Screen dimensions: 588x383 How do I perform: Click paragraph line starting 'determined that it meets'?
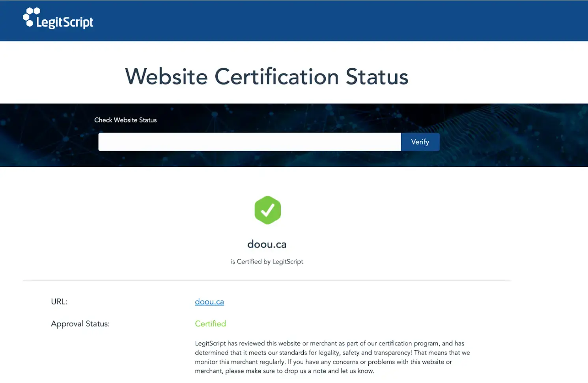click(x=332, y=353)
